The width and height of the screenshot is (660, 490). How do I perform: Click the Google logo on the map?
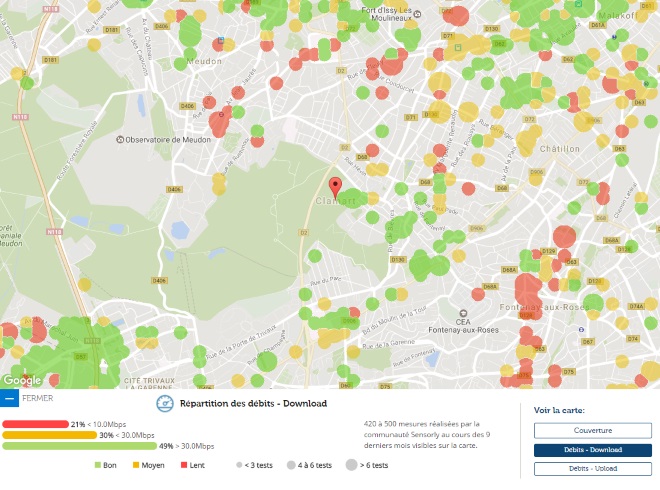point(21,380)
